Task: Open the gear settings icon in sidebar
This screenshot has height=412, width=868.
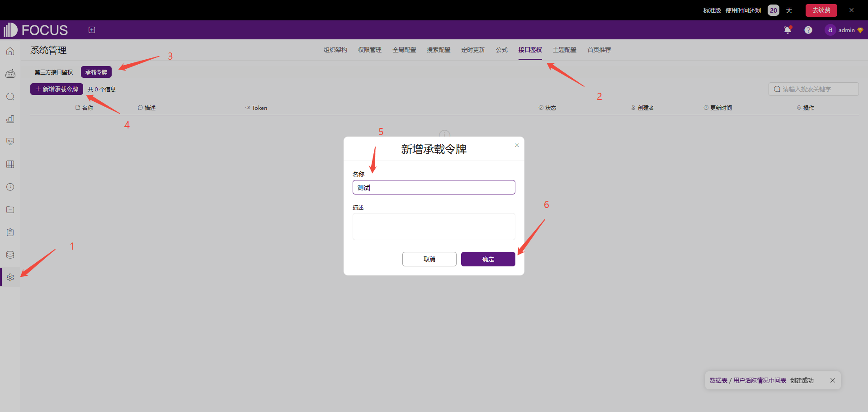Action: tap(10, 277)
